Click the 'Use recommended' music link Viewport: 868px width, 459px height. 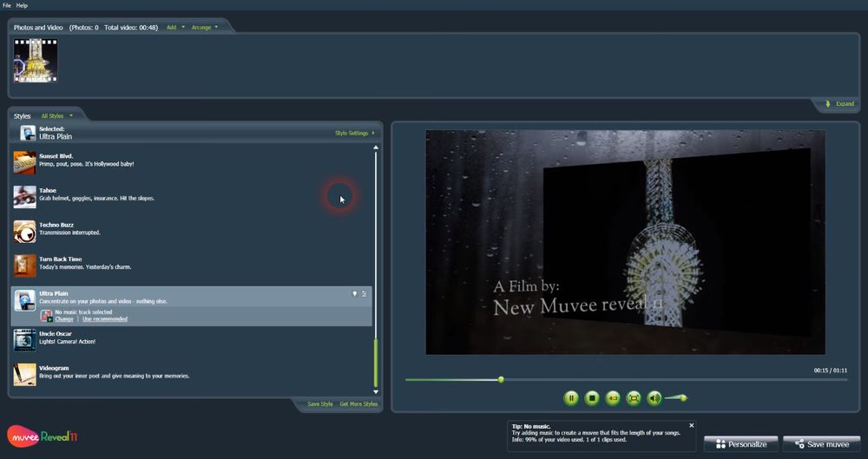click(105, 319)
